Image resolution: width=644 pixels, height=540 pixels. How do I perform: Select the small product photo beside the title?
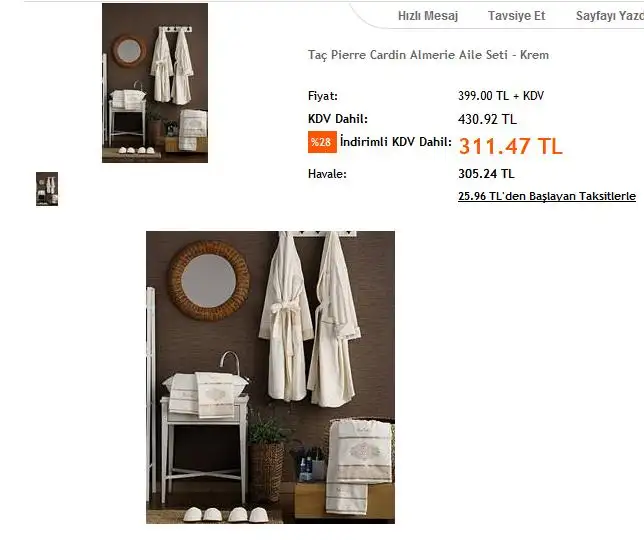[155, 83]
